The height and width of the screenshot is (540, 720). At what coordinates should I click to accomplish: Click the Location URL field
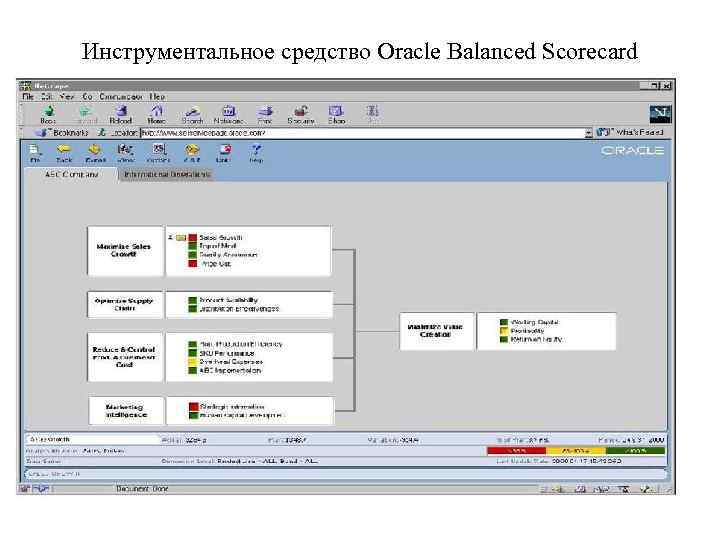tap(362, 133)
